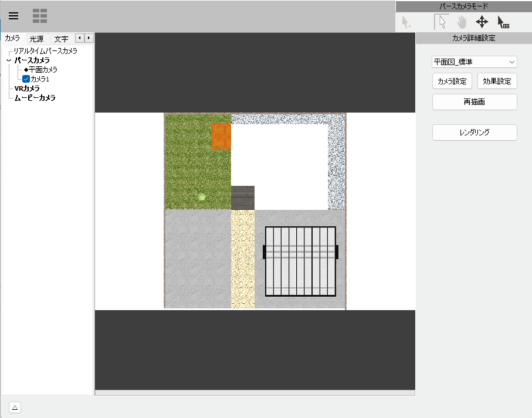
Task: Switch to the 光源 tab
Action: click(x=36, y=39)
